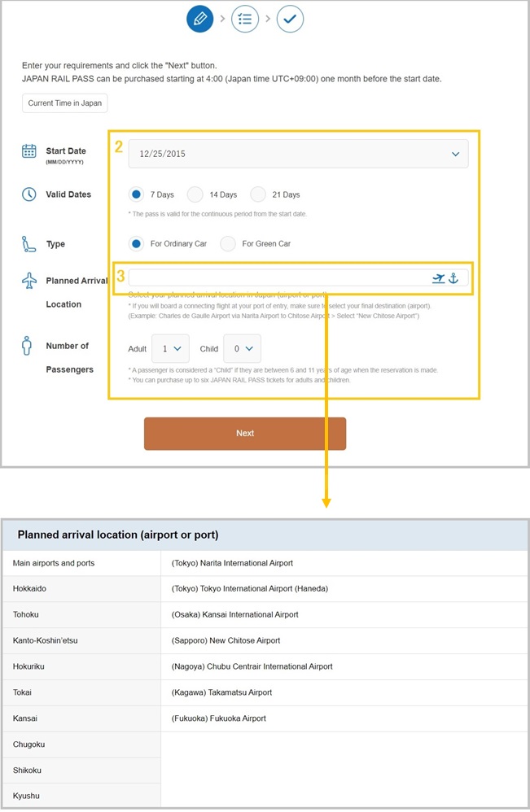Viewport: 530px width, 812px height.
Task: Open the Child passenger count dropdown
Action: click(x=243, y=348)
